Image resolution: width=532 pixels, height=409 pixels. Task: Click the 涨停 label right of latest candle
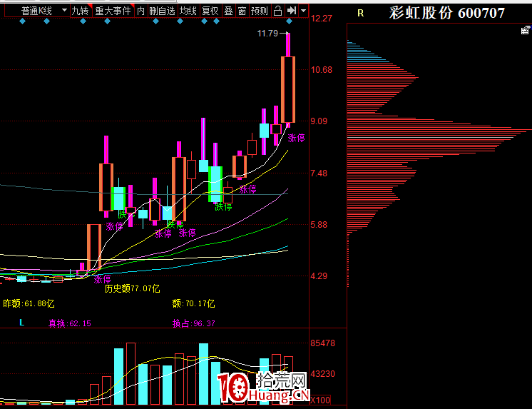click(x=296, y=138)
